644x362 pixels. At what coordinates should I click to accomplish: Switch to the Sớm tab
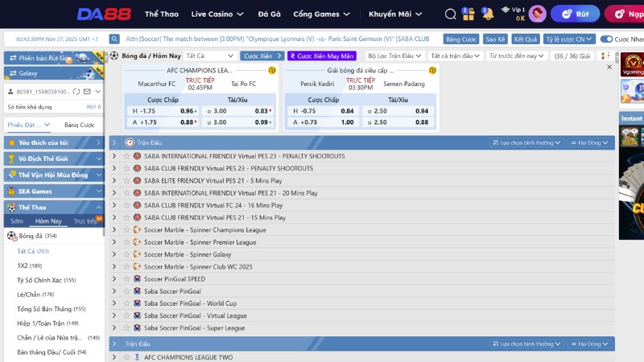pyautogui.click(x=17, y=221)
